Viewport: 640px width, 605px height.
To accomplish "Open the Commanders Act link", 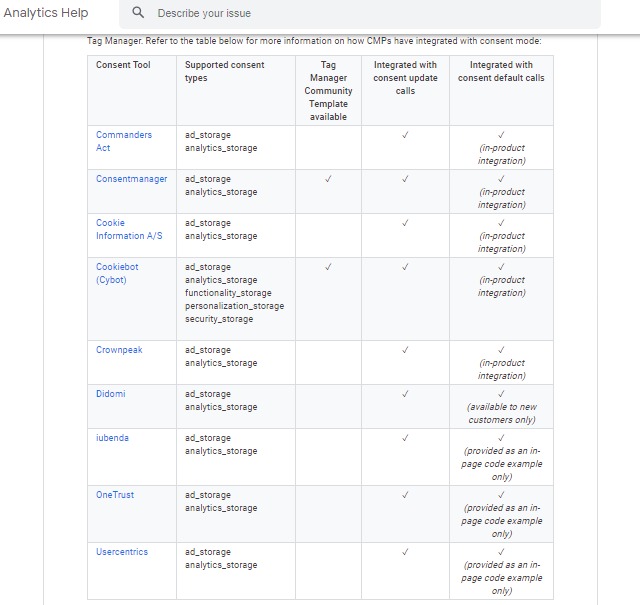I will pyautogui.click(x=124, y=141).
